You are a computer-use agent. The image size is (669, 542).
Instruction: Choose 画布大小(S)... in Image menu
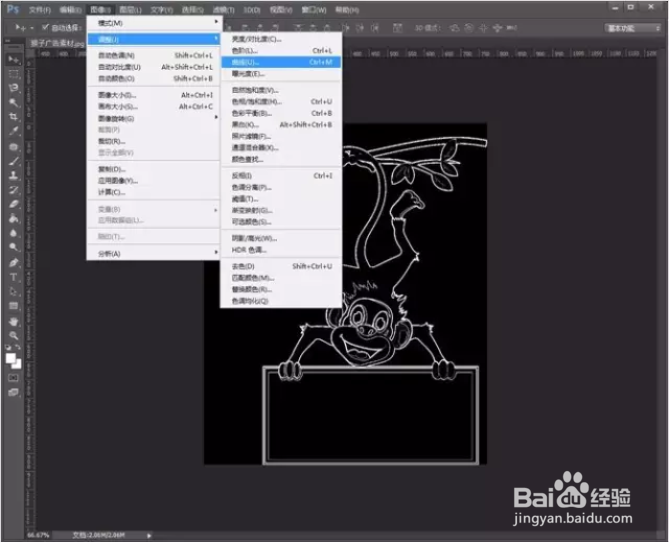(x=154, y=106)
